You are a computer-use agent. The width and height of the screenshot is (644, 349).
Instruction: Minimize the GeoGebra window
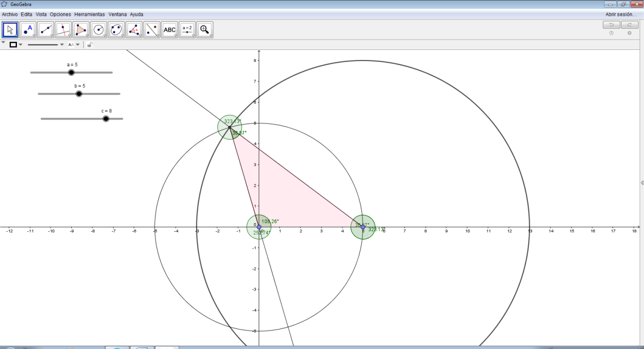(610, 4)
